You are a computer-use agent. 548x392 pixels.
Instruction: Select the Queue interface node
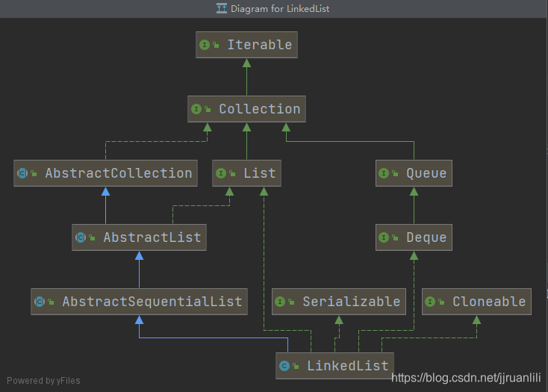tap(414, 173)
